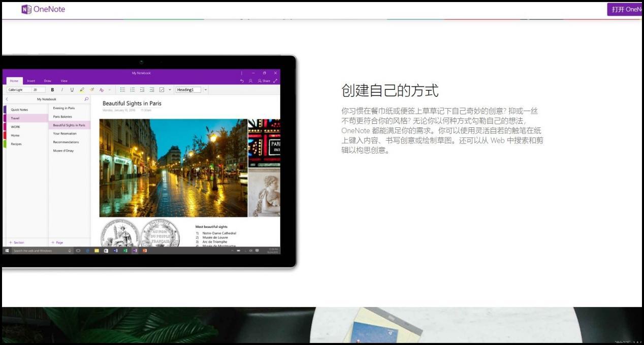Toggle Italic in the tablet's OneNote toolbar
Image resolution: width=644 pixels, height=345 pixels.
click(x=62, y=90)
